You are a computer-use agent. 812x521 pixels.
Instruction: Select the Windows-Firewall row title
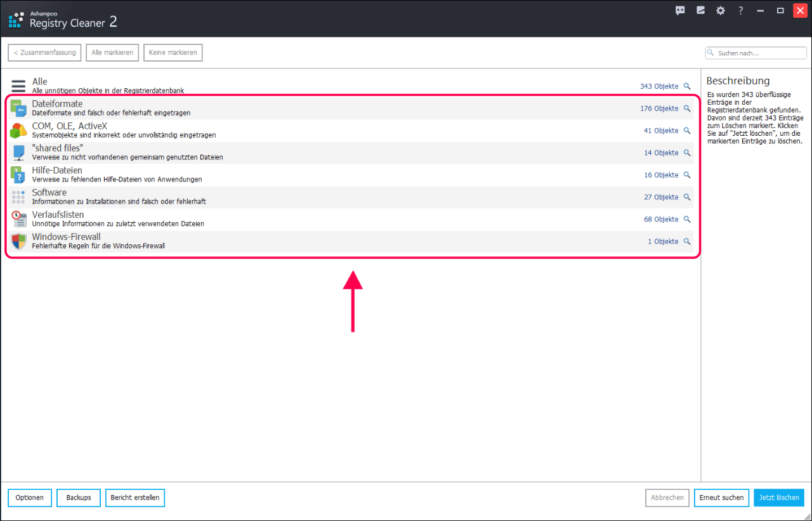pos(67,237)
